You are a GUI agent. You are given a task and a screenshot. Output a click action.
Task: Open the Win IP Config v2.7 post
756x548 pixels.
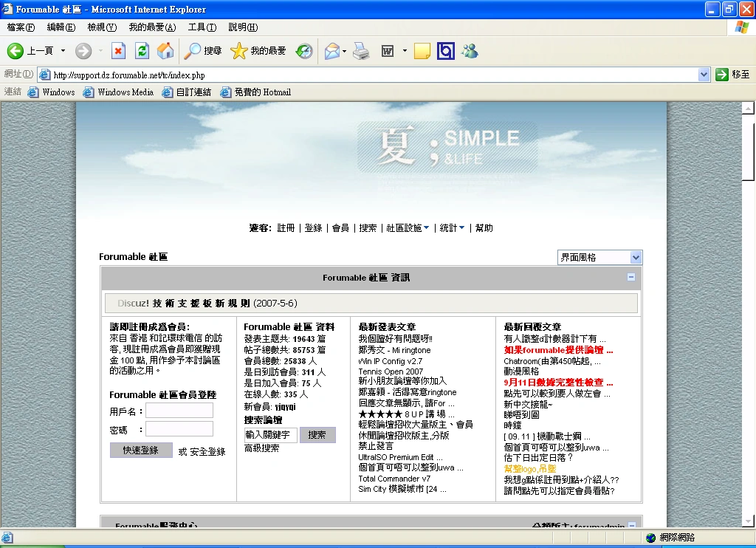pos(390,361)
